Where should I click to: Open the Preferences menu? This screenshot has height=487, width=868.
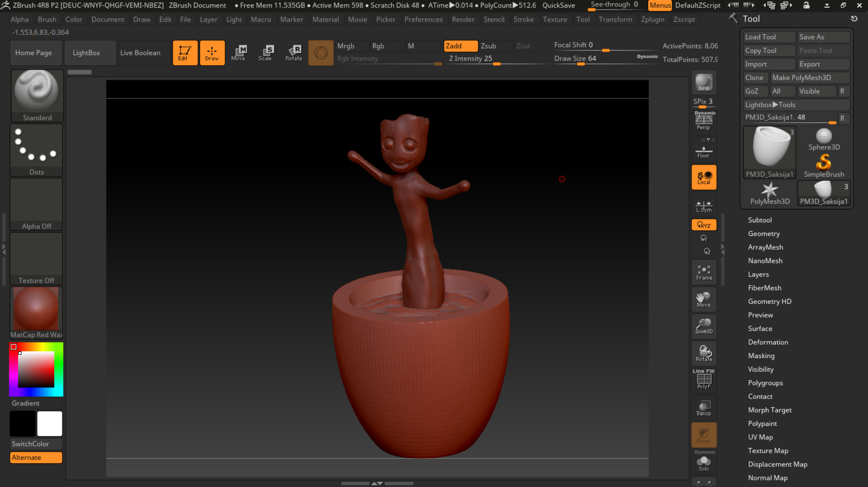423,19
